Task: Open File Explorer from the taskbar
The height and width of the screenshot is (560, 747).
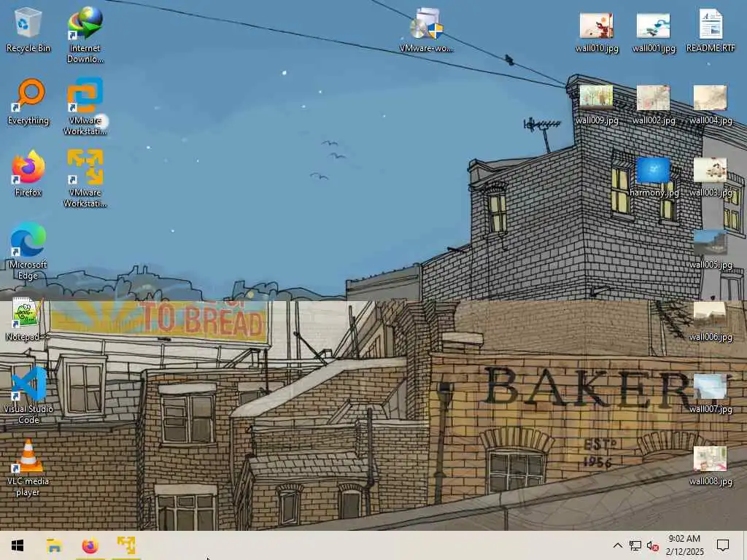Action: (54, 545)
